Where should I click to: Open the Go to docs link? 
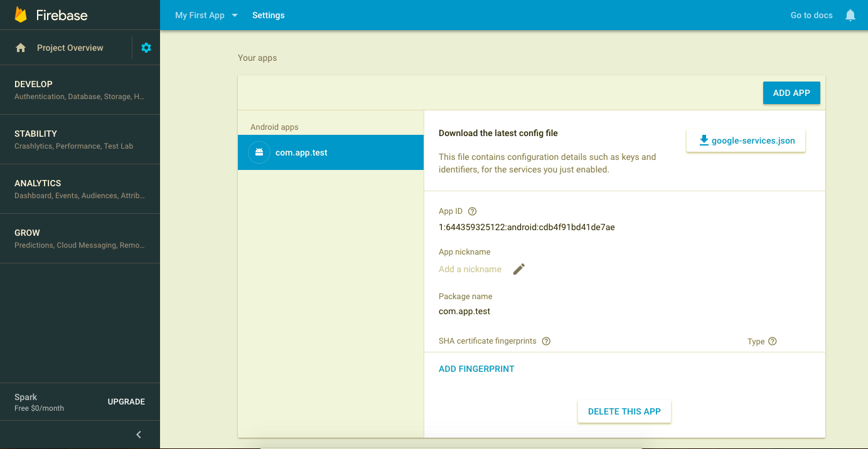pyautogui.click(x=812, y=15)
